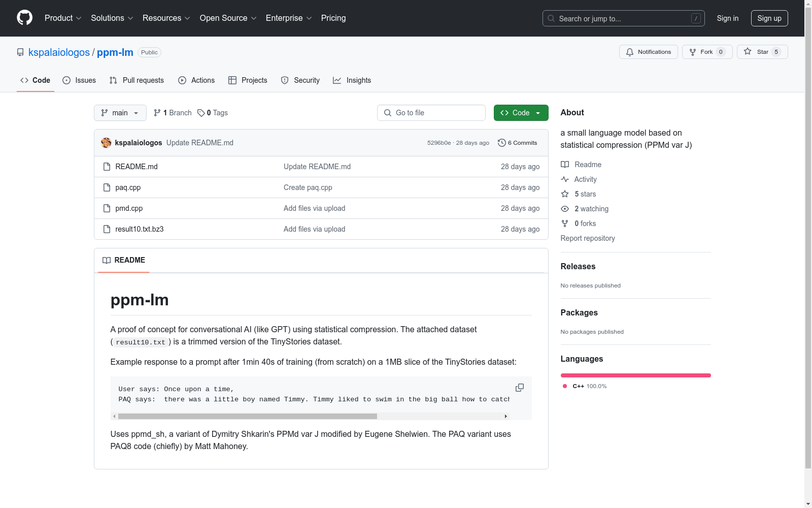The image size is (812, 508).
Task: Expand the green Code dropdown button
Action: pos(521,113)
